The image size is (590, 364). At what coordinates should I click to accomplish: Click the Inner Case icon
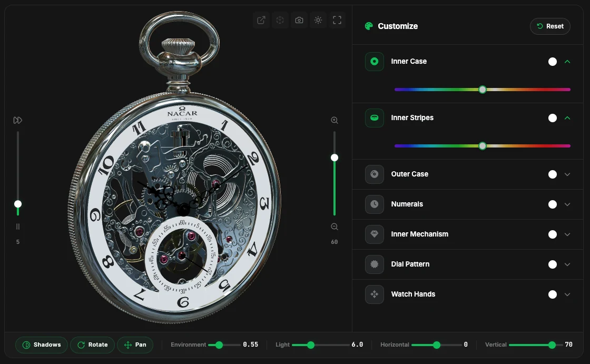375,61
